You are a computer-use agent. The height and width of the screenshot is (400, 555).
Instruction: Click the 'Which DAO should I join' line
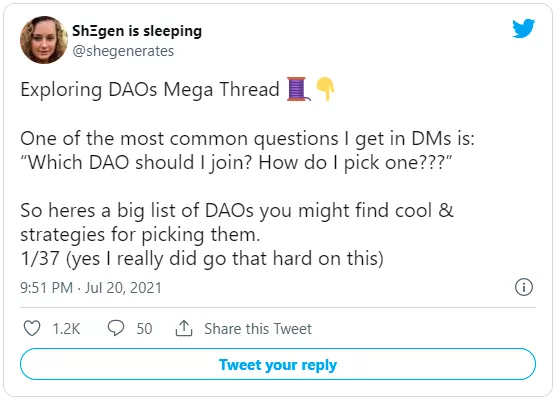[x=236, y=163]
